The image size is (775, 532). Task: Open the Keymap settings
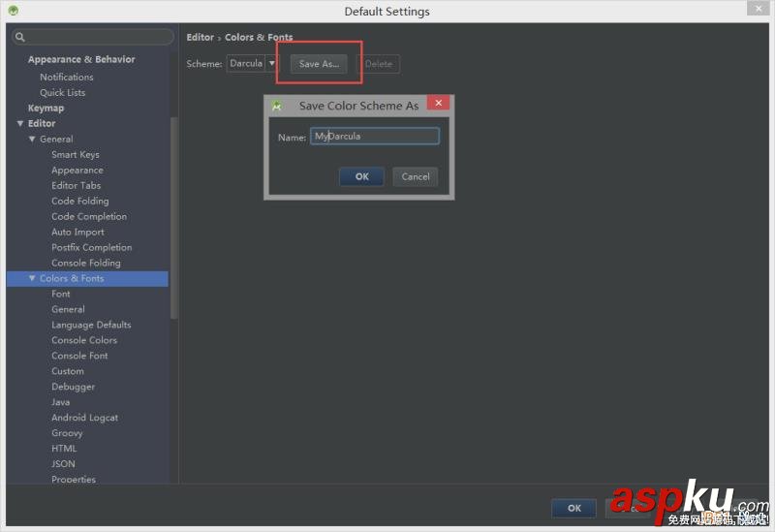(x=46, y=109)
